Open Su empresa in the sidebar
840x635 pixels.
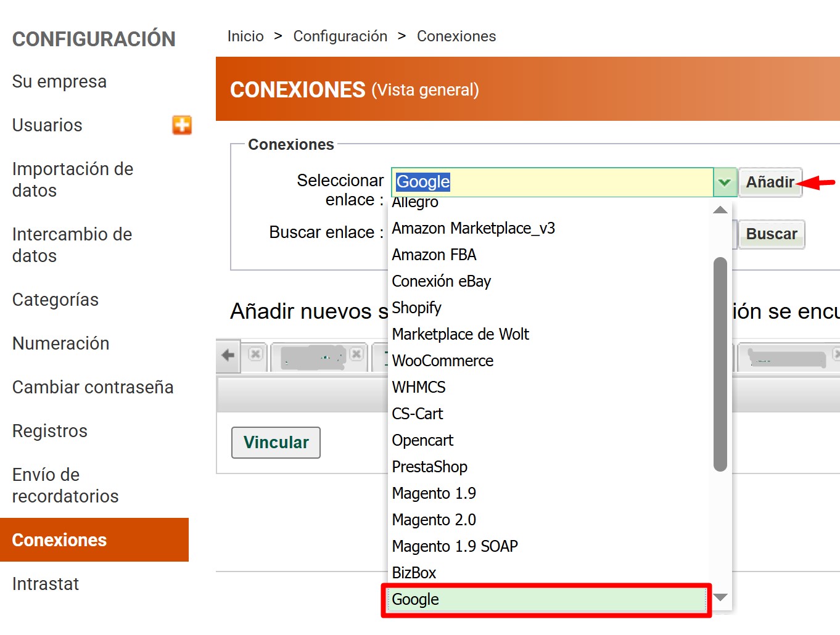click(x=59, y=81)
